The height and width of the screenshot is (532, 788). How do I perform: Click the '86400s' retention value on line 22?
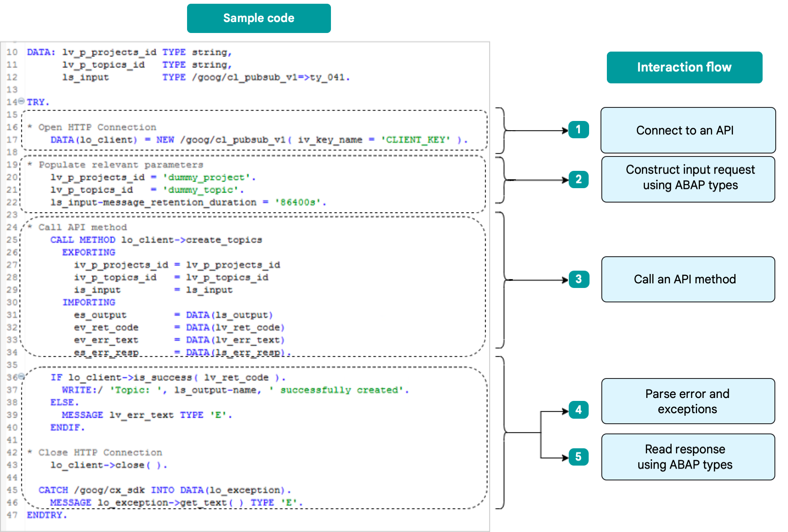point(298,203)
